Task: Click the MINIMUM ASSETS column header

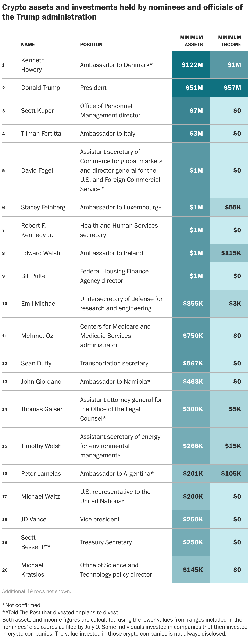Action: point(191,41)
